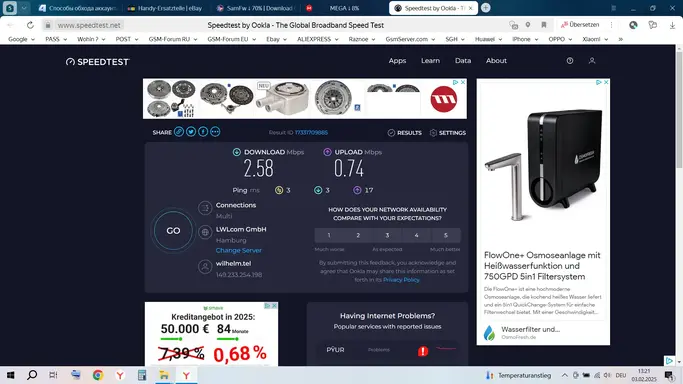Open the help question mark icon
This screenshot has width=683, height=384.
(570, 61)
